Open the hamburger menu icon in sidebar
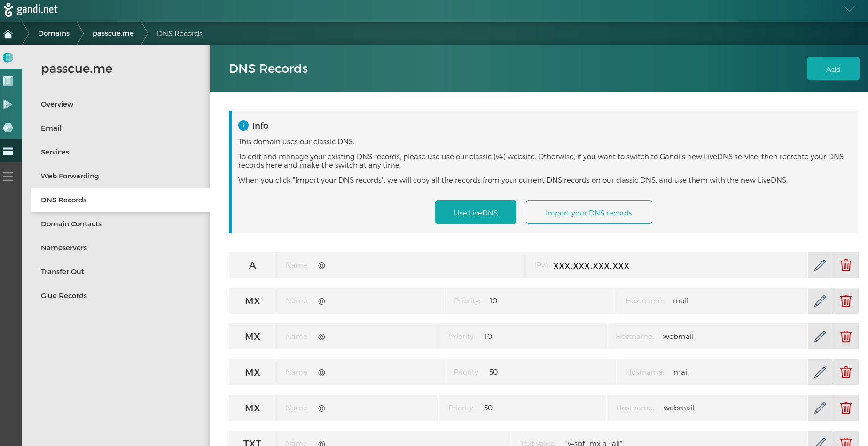Viewport: 868px width, 446px height. coord(8,177)
